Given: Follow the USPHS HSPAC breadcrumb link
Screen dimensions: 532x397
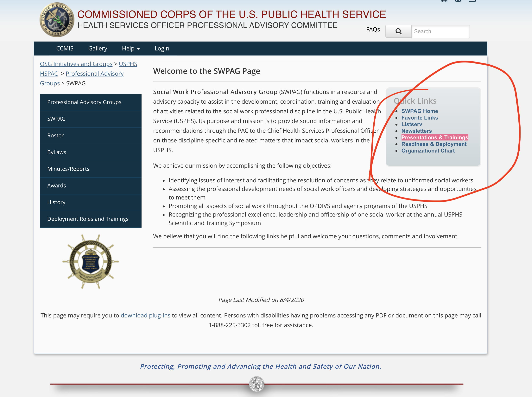Looking at the screenshot, I should (89, 69).
